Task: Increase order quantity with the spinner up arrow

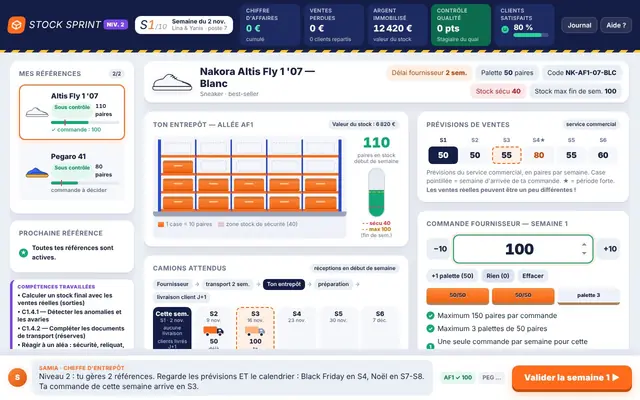Action: [x=584, y=245]
